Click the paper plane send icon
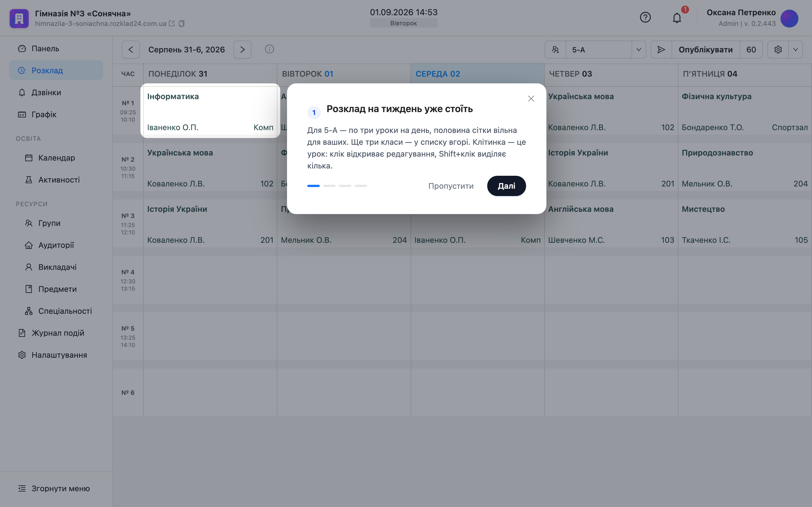The image size is (812, 507). click(661, 50)
